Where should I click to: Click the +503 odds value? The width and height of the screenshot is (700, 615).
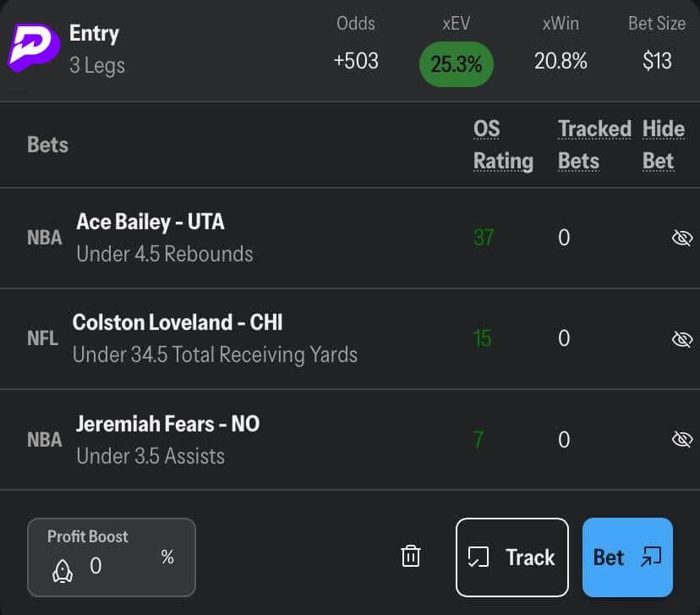[356, 61]
